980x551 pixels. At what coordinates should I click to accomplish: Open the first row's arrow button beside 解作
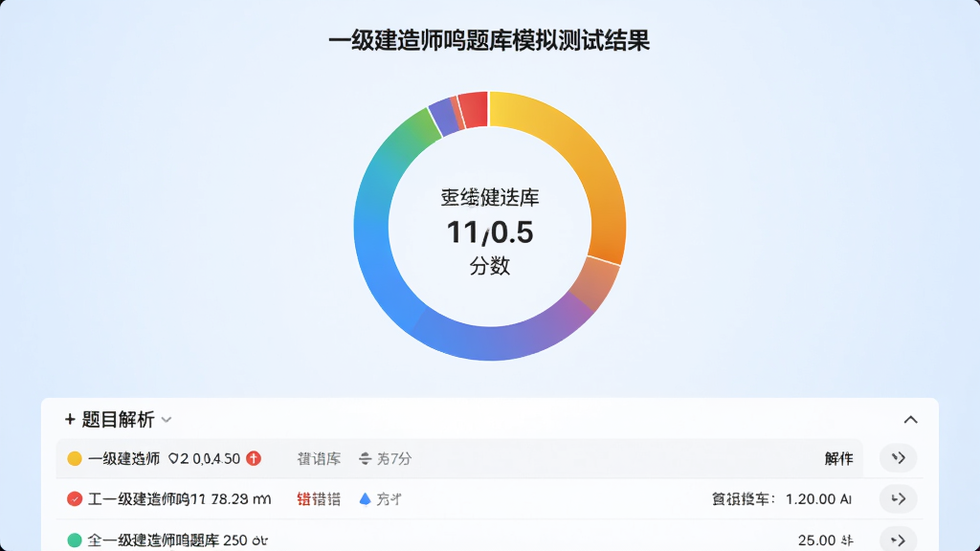[898, 458]
